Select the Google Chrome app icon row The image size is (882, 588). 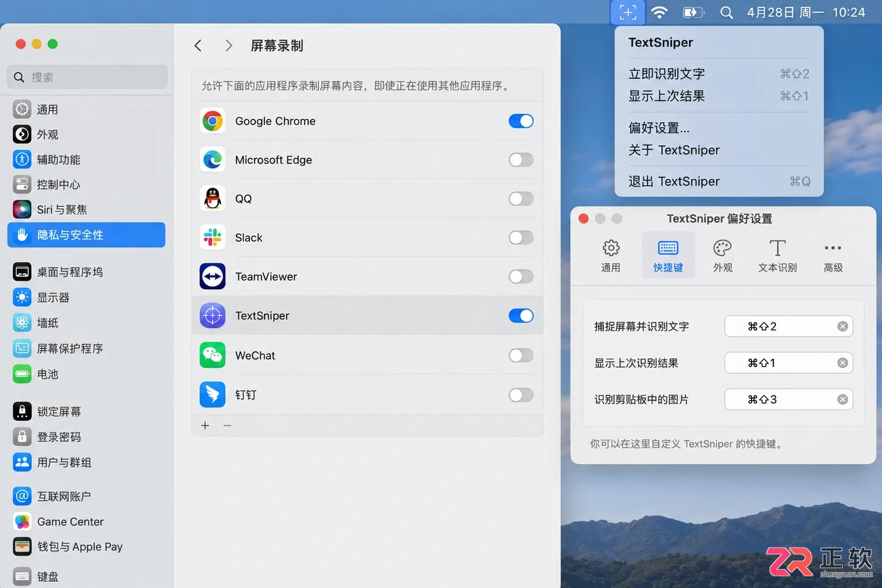[367, 121]
